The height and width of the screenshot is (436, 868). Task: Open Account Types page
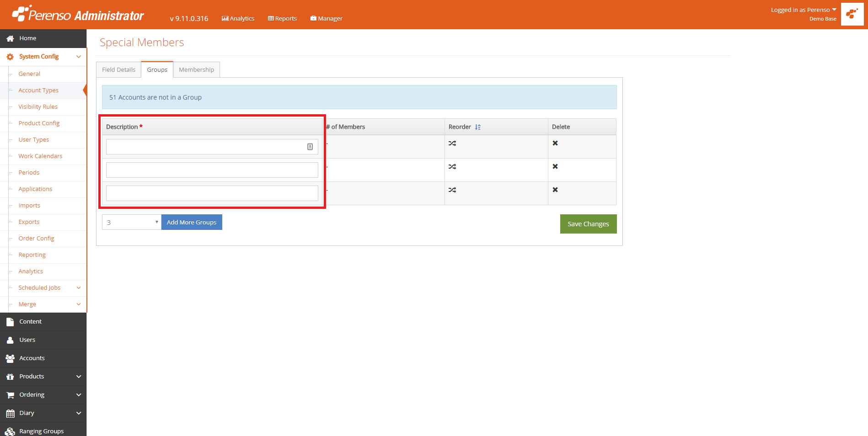click(38, 90)
